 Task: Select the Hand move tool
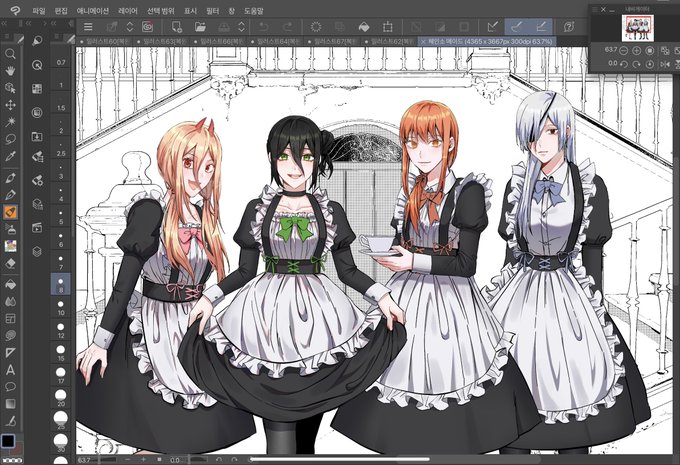pyautogui.click(x=10, y=71)
